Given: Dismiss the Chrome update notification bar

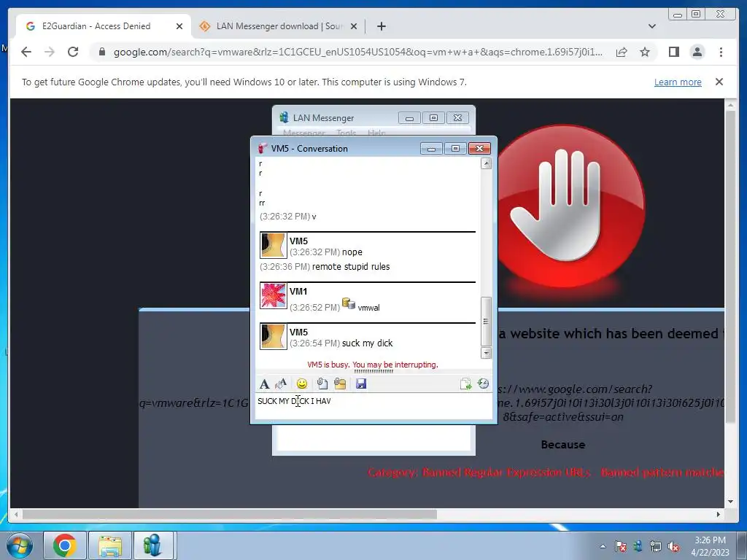Looking at the screenshot, I should (x=719, y=82).
